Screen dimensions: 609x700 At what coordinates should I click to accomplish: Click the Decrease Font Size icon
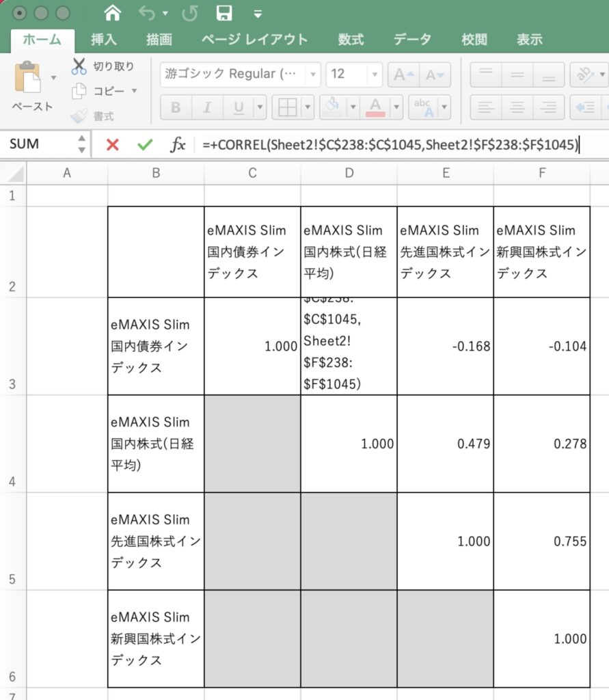(x=435, y=75)
